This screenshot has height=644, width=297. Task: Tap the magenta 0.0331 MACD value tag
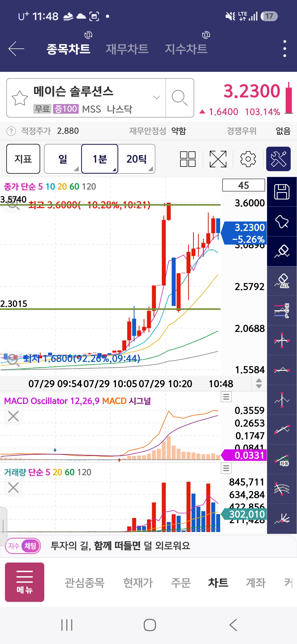[x=244, y=455]
